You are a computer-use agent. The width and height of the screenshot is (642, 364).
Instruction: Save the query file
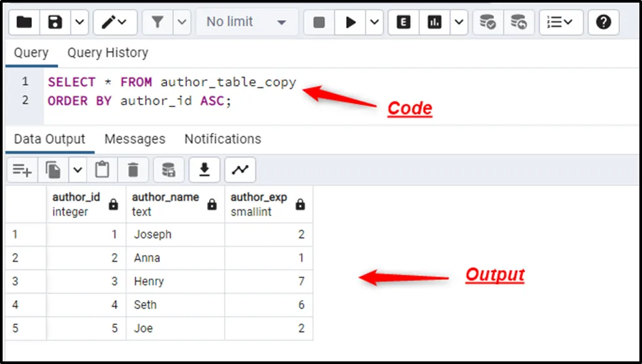[x=56, y=22]
